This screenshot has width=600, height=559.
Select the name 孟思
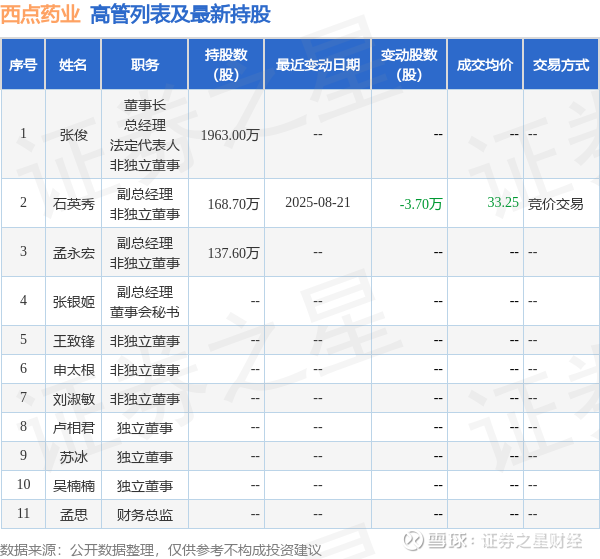(73, 515)
